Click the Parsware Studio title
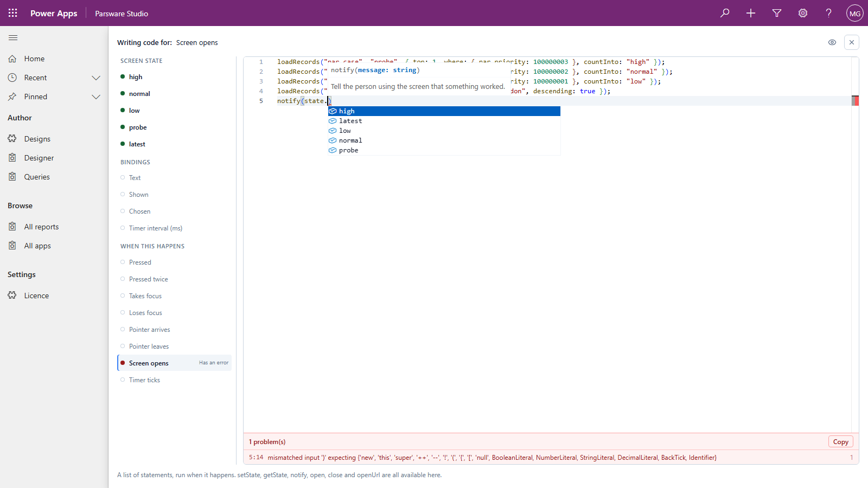Image resolution: width=868 pixels, height=488 pixels. (122, 14)
